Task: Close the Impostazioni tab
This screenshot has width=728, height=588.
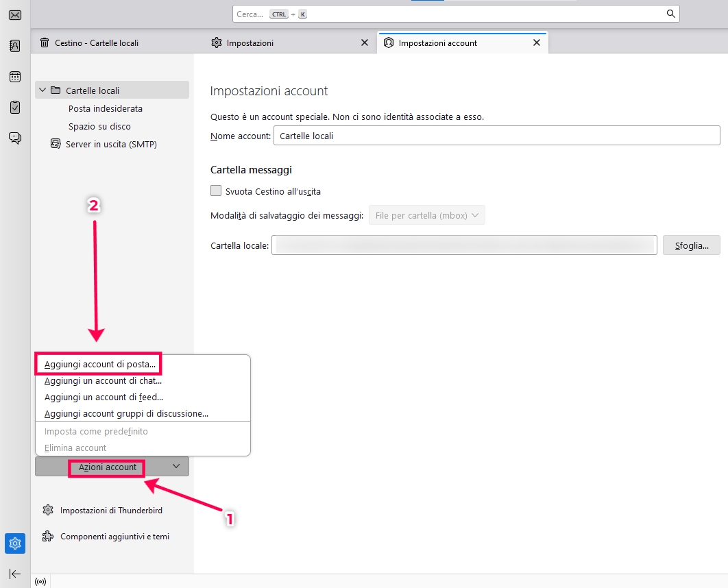Action: [x=365, y=42]
